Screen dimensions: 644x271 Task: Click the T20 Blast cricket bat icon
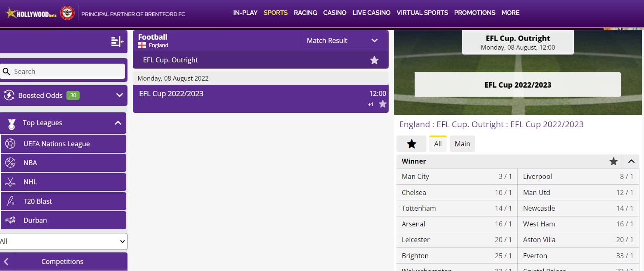click(x=10, y=201)
